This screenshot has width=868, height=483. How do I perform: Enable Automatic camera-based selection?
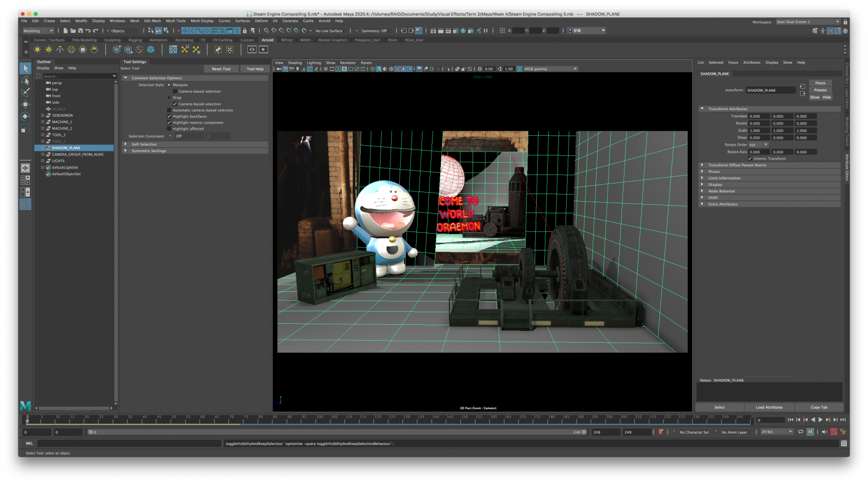click(169, 110)
